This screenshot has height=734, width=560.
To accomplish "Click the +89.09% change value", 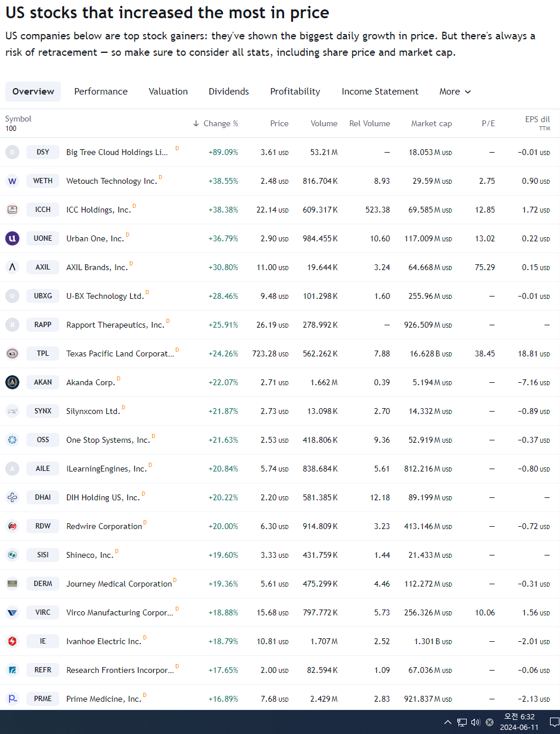I will [223, 152].
